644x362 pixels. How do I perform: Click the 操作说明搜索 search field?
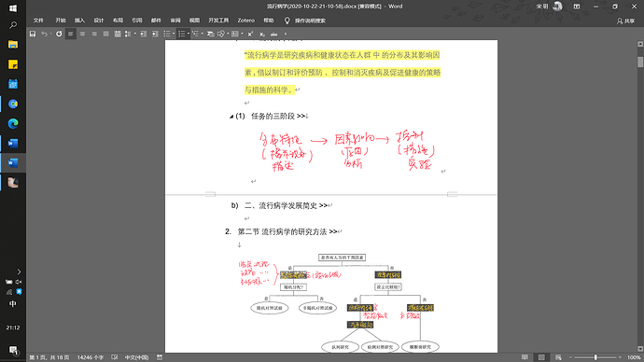310,21
